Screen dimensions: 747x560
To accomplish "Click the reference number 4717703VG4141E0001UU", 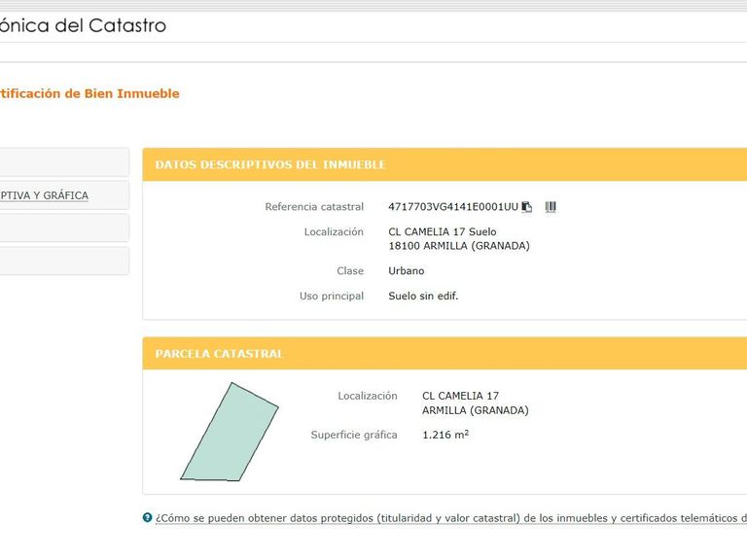I will point(452,207).
